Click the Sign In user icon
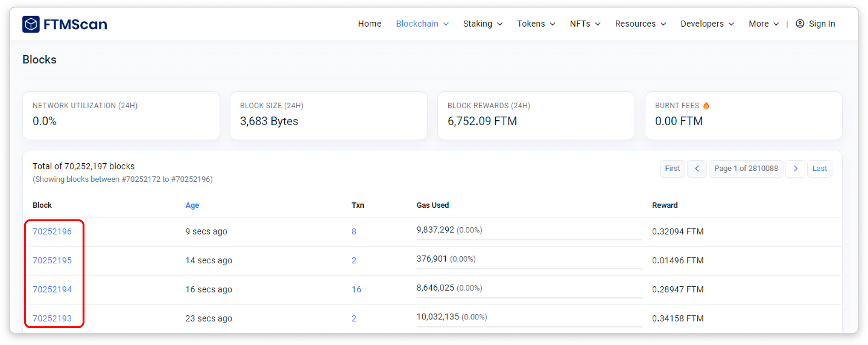The width and height of the screenshot is (868, 345). pos(800,24)
